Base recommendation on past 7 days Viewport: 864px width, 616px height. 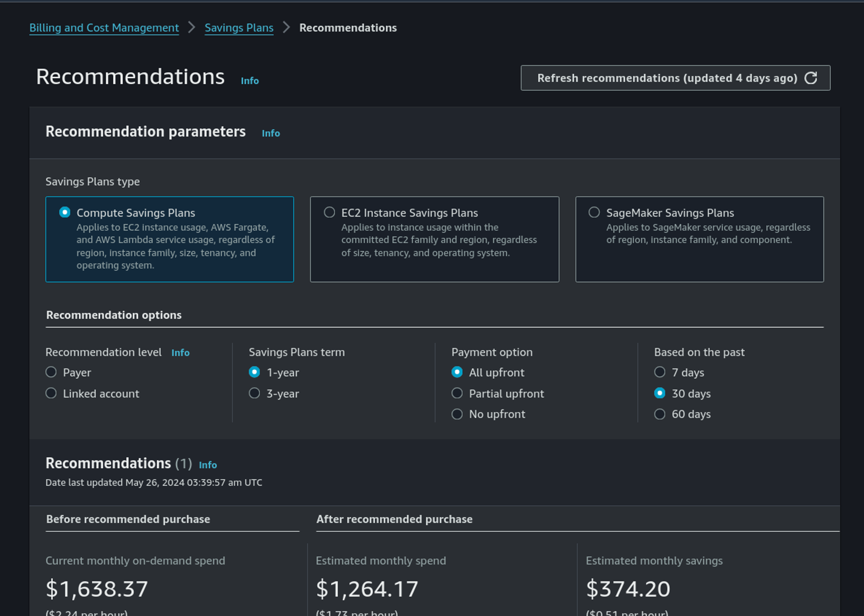coord(660,372)
